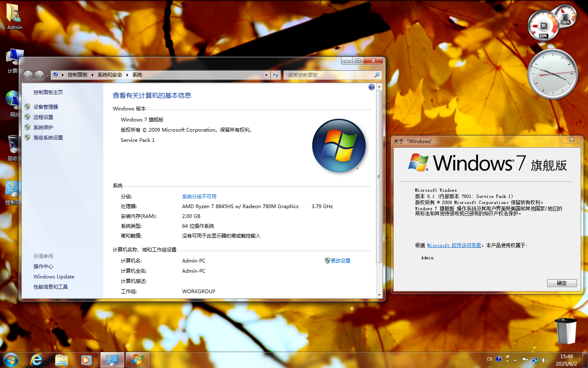The height and width of the screenshot is (368, 588).
Task: Open the Microsoft 软件许可条款 link
Action: pyautogui.click(x=454, y=245)
